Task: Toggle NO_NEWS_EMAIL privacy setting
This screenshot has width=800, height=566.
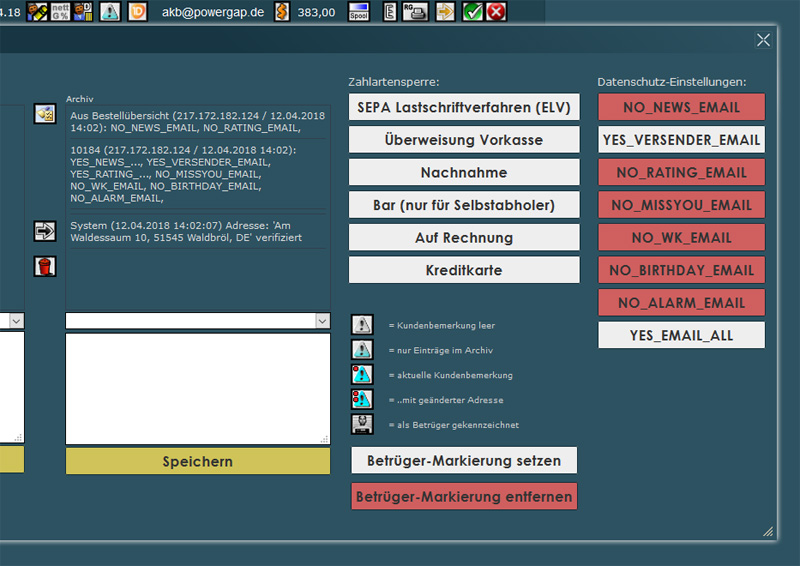Action: click(x=681, y=107)
